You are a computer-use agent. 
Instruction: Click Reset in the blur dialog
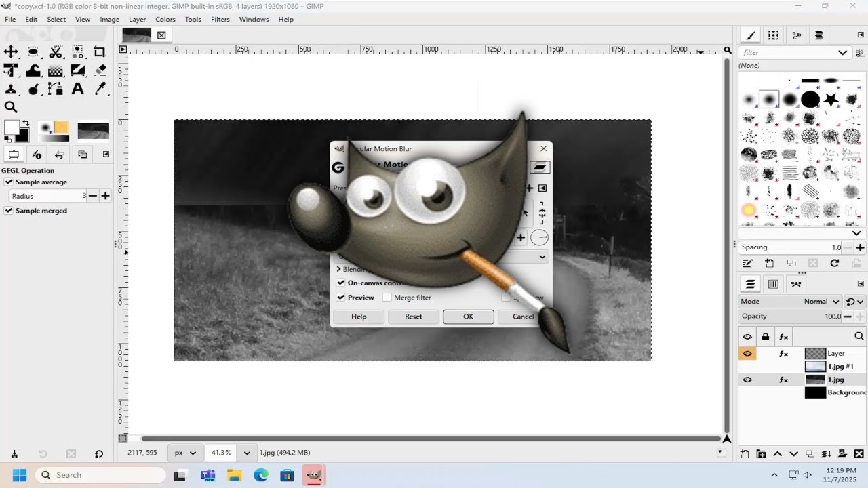click(x=414, y=317)
